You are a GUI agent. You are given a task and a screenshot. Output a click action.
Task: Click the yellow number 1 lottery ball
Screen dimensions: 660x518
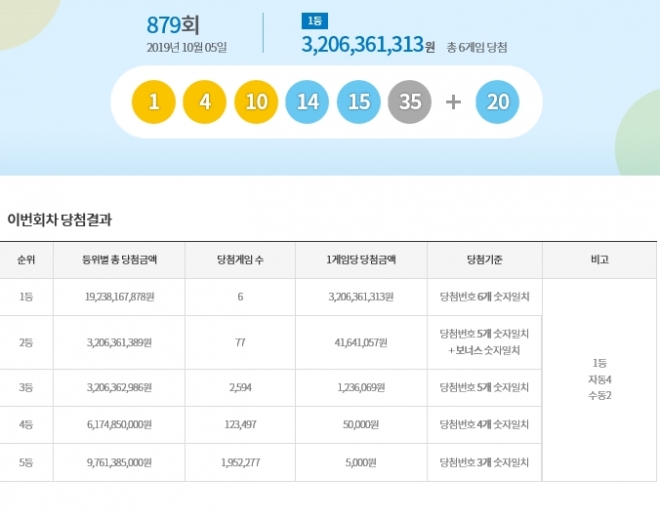coord(153,103)
